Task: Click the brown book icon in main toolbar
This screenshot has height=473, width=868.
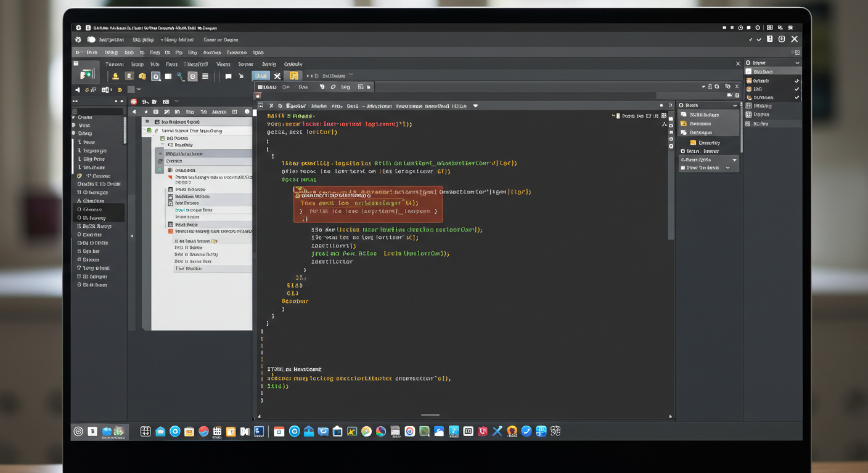Action: tap(129, 76)
